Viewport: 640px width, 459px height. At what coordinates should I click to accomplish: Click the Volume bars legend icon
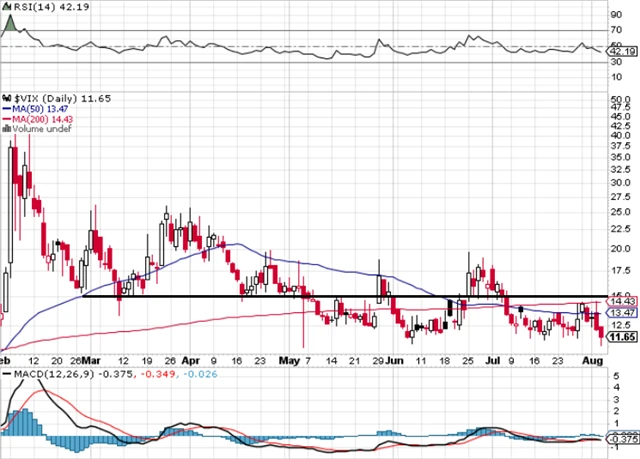(6, 129)
